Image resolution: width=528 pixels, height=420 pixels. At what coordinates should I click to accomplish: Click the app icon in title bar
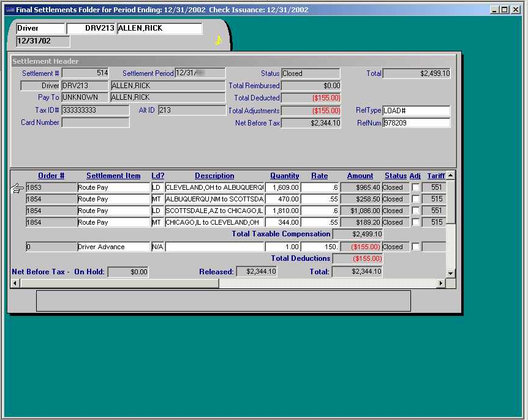[x=10, y=10]
